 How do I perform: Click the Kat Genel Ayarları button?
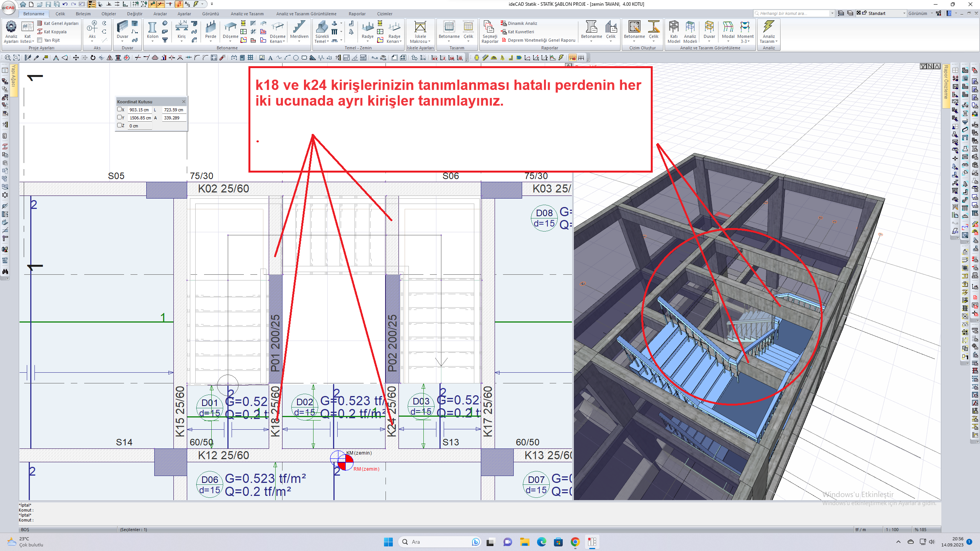pyautogui.click(x=58, y=23)
